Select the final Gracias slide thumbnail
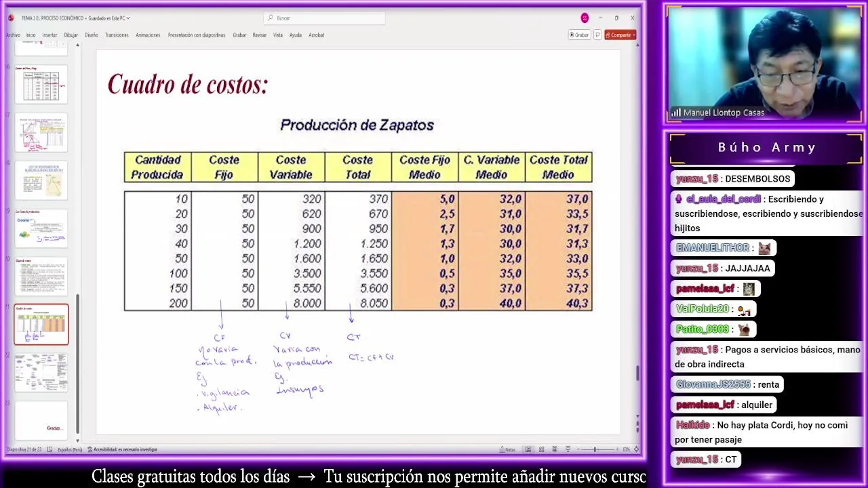The height and width of the screenshot is (488, 868). (41, 420)
